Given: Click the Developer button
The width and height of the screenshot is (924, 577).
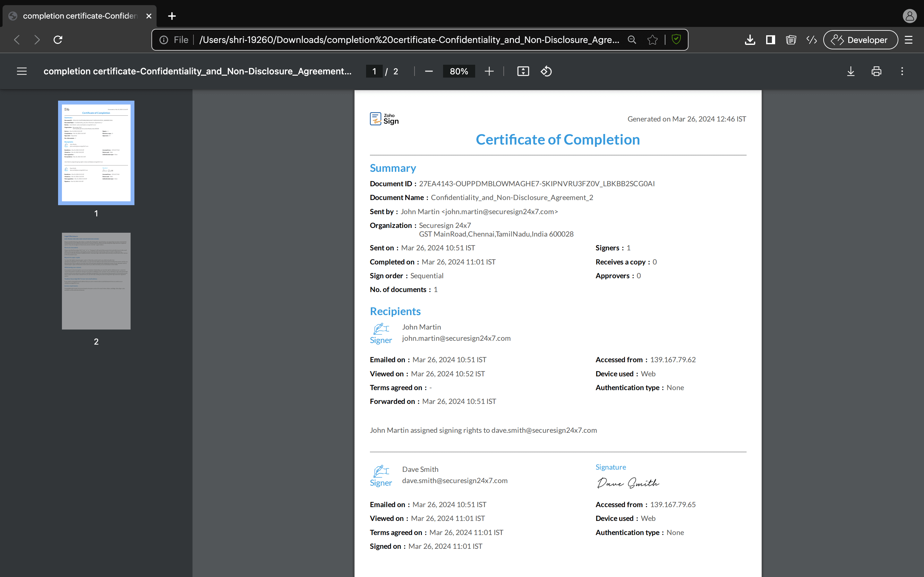Looking at the screenshot, I should point(860,40).
